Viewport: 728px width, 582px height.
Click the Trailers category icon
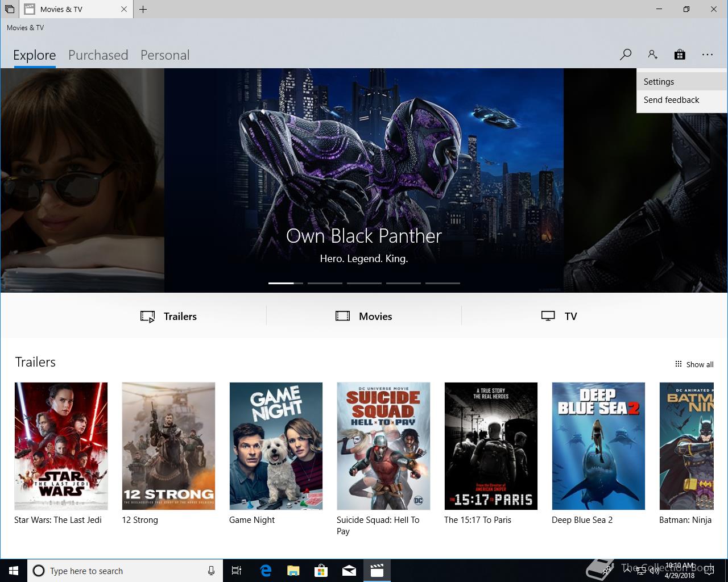(147, 317)
